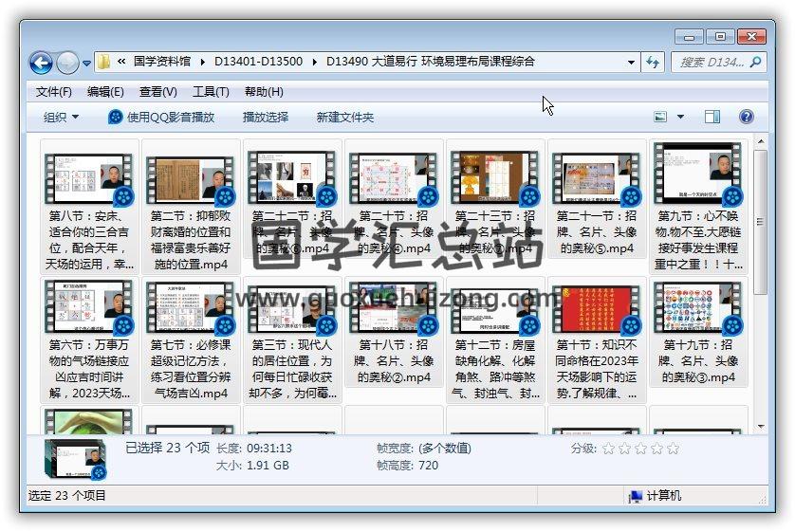Click the « path overflow chevron
Screen dimensions: 795x532
click(x=121, y=62)
